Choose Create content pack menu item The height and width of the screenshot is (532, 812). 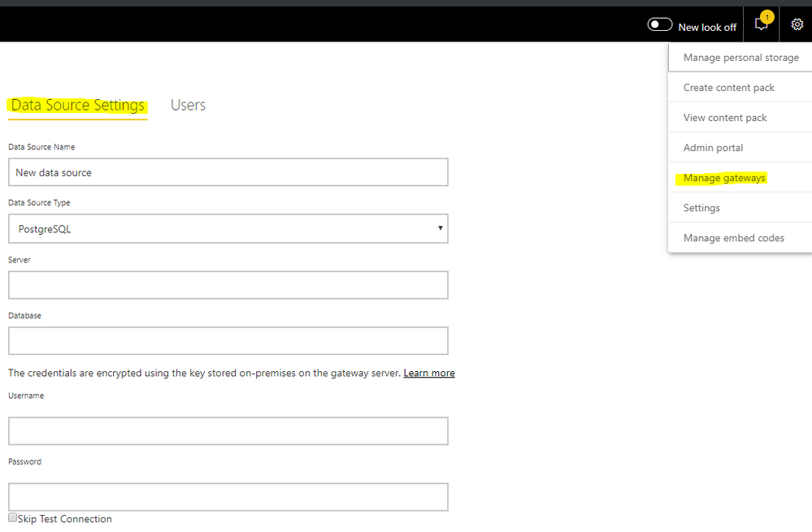[x=740, y=88]
